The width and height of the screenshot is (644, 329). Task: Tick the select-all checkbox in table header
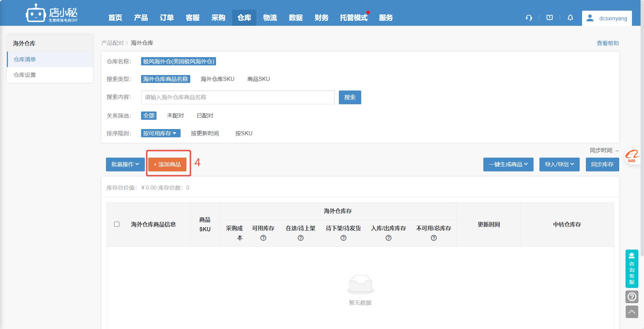(117, 224)
